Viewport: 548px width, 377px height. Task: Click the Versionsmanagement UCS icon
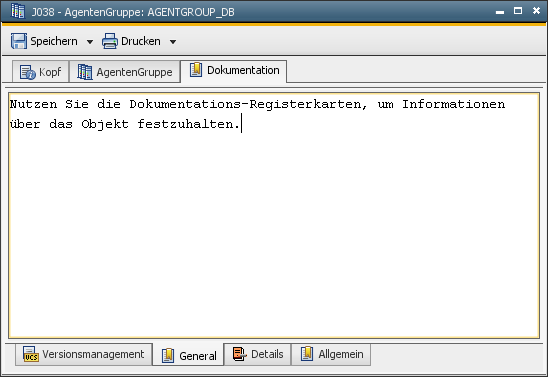[x=31, y=354]
